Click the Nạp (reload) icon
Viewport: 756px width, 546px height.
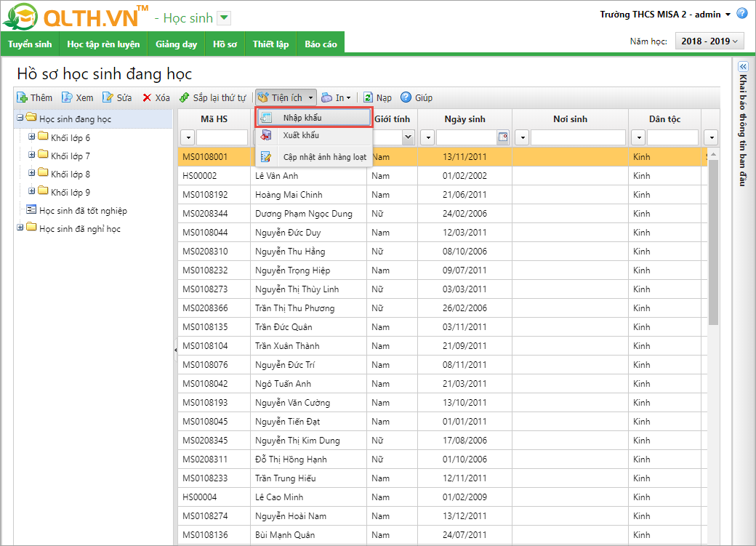tap(369, 97)
